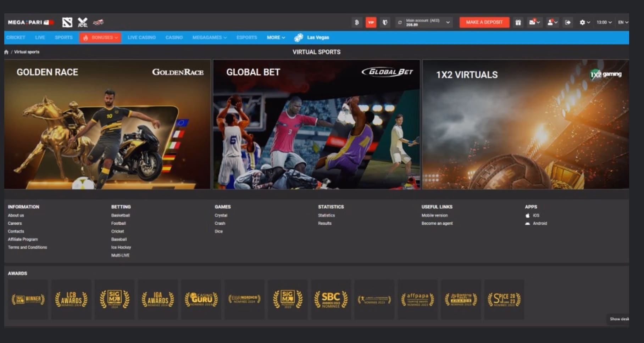Open the ICC cricket logo icon
The height and width of the screenshot is (343, 644).
coord(83,22)
